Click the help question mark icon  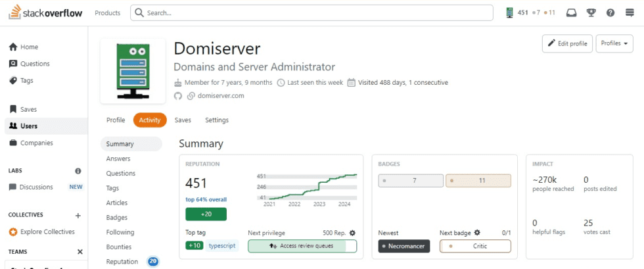point(610,12)
